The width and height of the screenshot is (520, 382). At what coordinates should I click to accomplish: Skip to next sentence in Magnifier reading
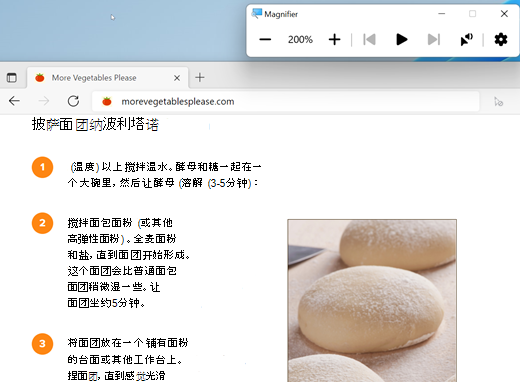434,40
